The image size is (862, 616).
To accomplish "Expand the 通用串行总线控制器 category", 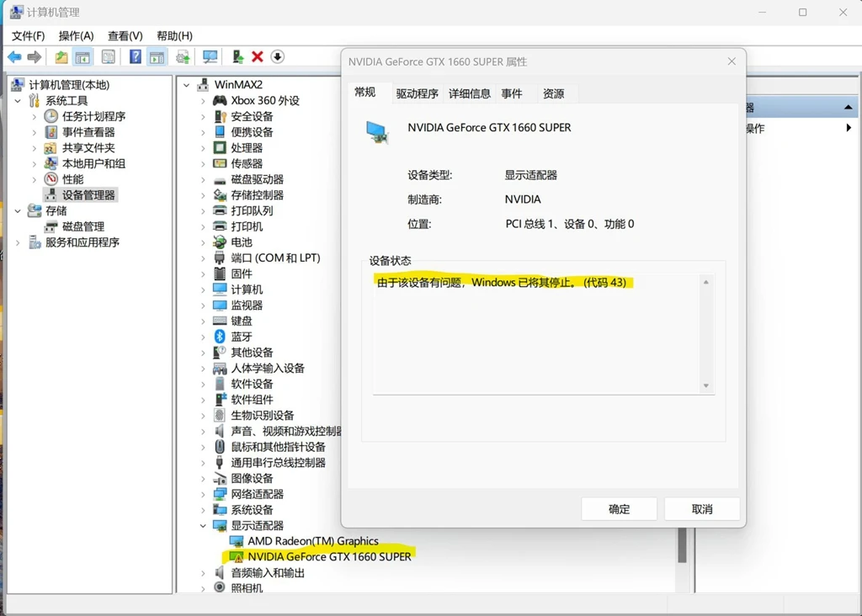I will pos(203,463).
